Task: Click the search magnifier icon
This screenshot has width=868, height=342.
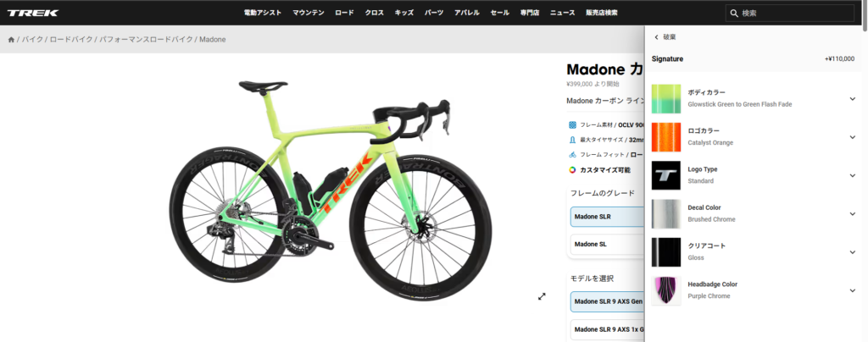Action: point(734,13)
